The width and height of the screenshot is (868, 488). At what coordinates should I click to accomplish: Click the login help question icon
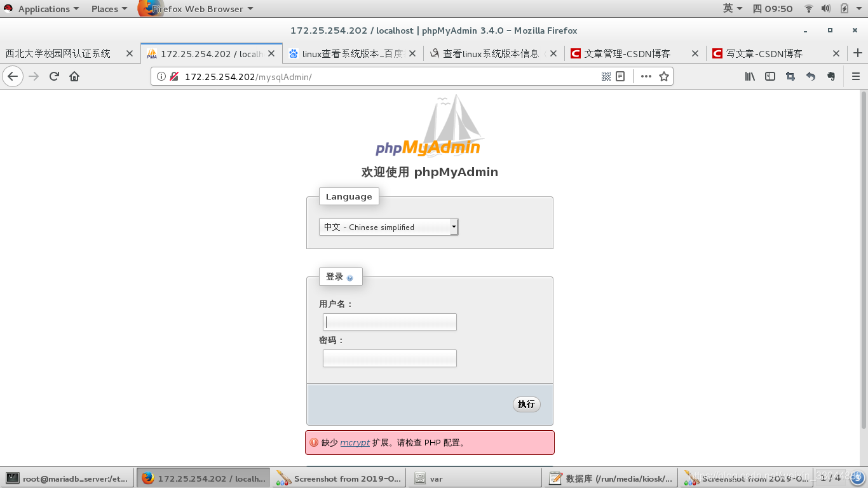pyautogui.click(x=350, y=278)
